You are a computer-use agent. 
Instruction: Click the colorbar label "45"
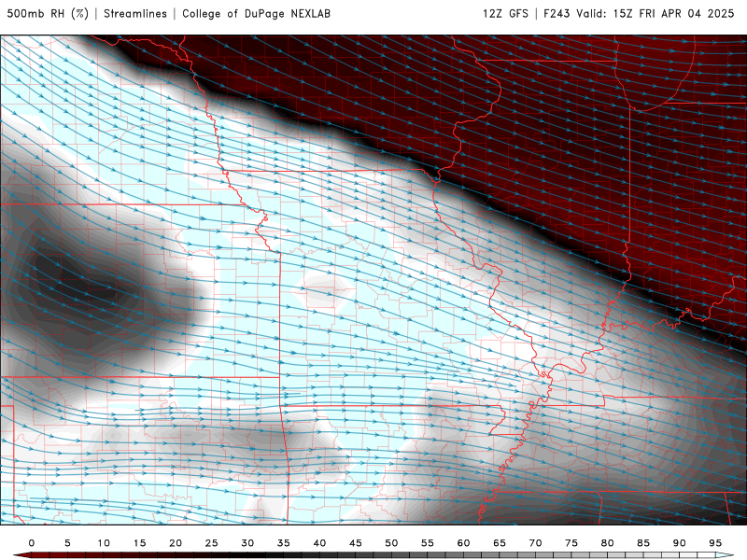coord(356,543)
